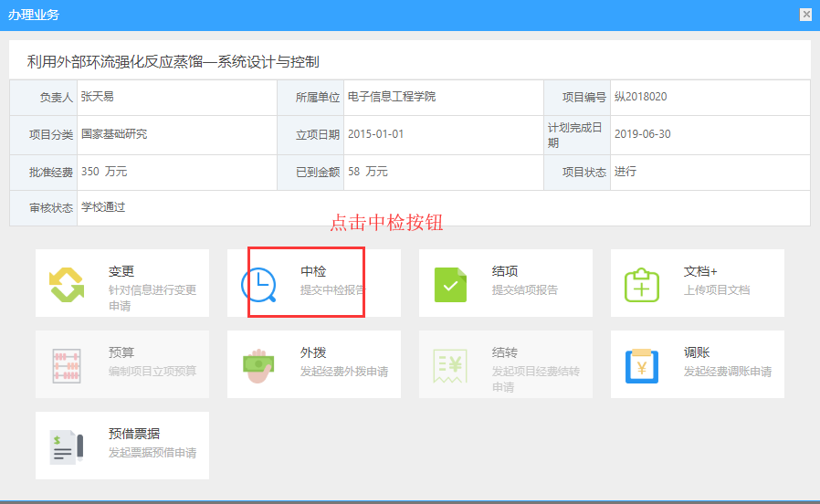Click the 上传项目文档 description text
The height and width of the screenshot is (504, 820).
tap(716, 290)
